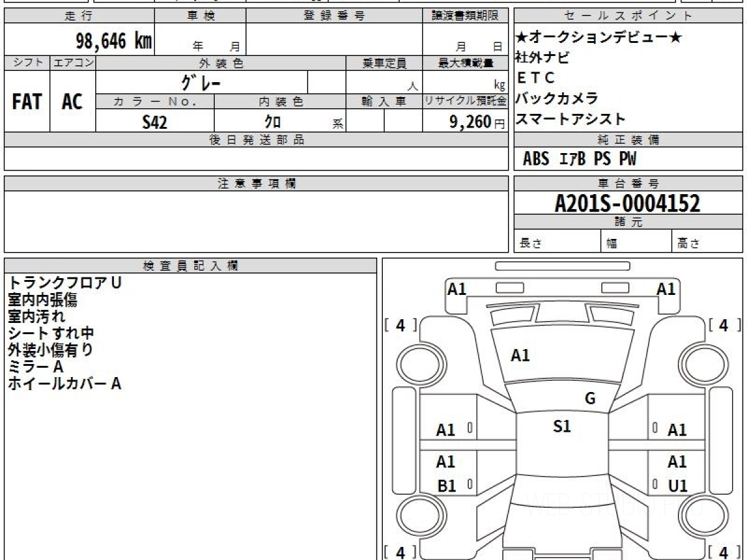Click the 幅 dimension label
Viewport: 747px width, 560px height.
point(611,244)
